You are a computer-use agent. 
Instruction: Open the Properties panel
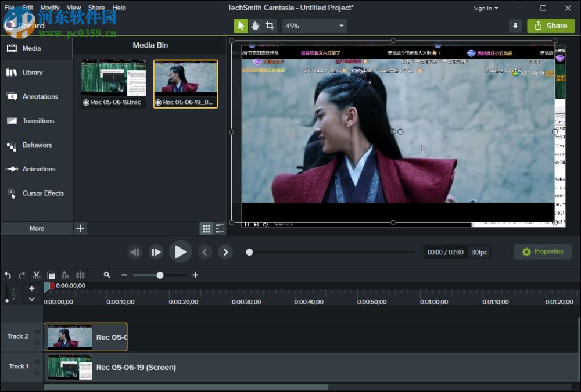542,251
